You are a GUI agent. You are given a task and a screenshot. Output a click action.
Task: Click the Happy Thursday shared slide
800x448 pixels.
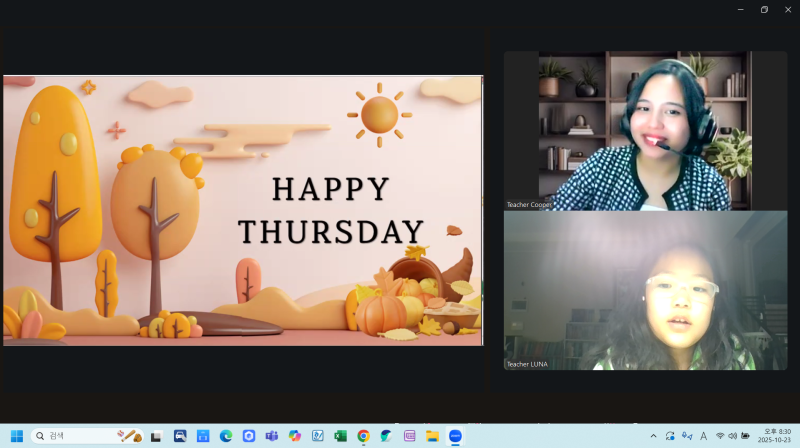243,210
